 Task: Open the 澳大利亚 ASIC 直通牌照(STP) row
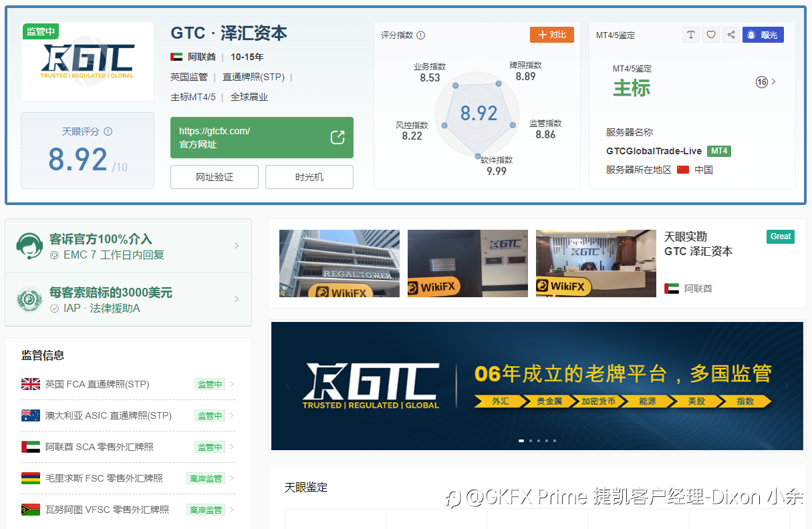(x=128, y=415)
